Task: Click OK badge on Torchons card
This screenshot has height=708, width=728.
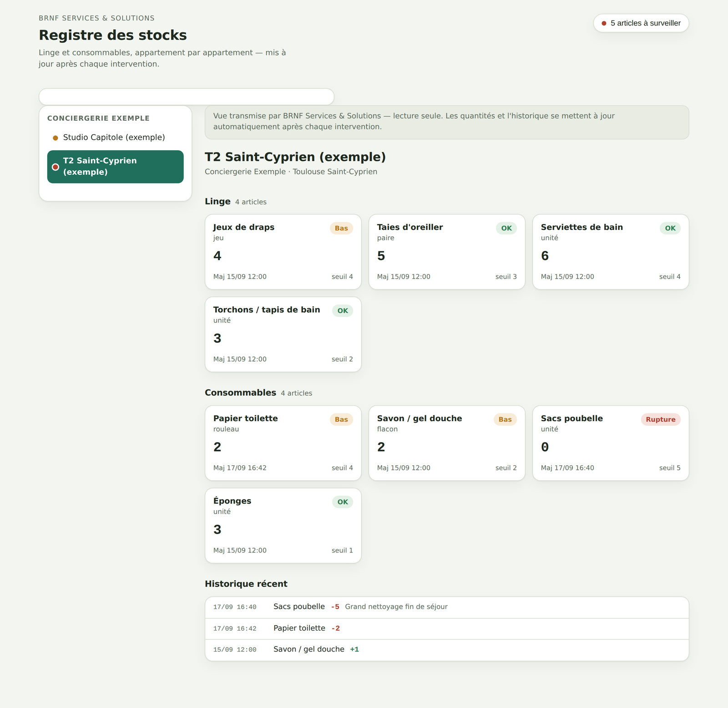Action: tap(343, 311)
